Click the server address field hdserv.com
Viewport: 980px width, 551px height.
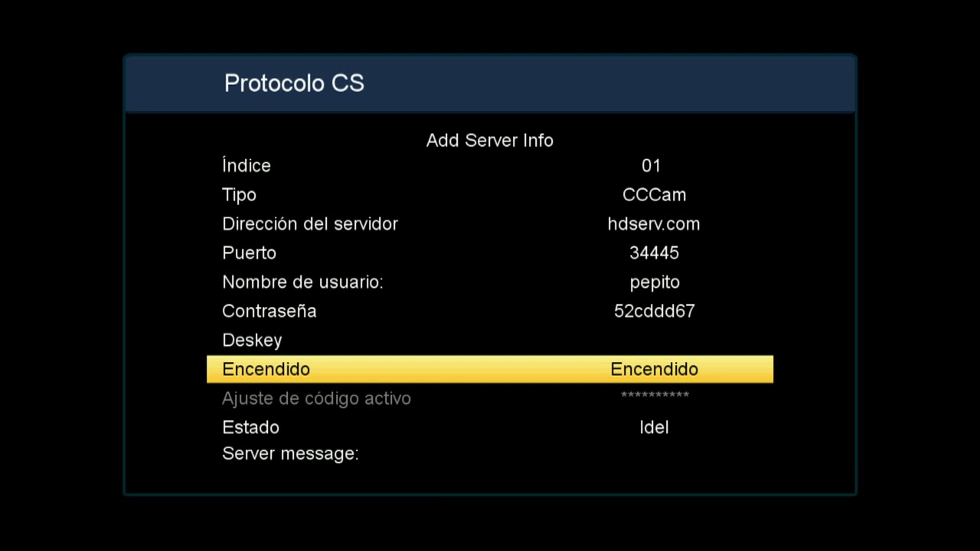pos(653,224)
